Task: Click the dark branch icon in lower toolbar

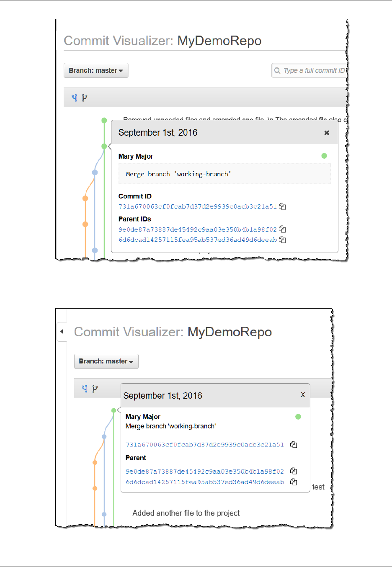Action: click(95, 389)
